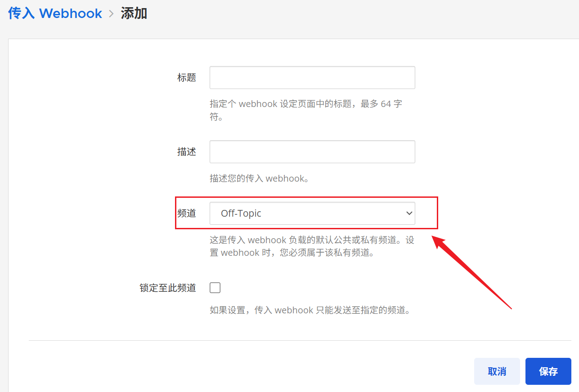Image resolution: width=579 pixels, height=392 pixels.
Task: Open the 频道 dropdown showing Off-Topic
Action: pos(312,213)
